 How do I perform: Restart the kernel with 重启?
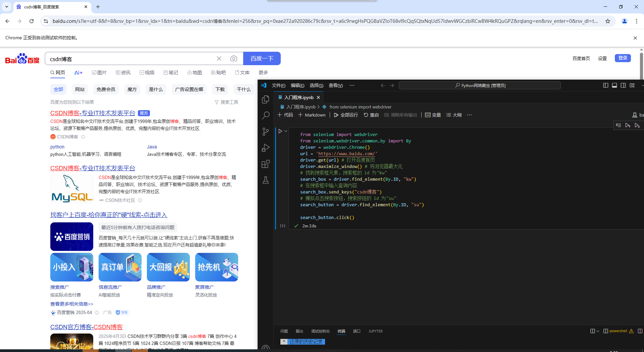click(x=371, y=115)
